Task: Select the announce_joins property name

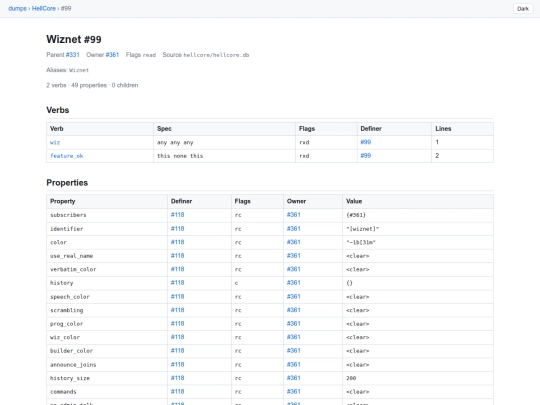Action: pos(73,365)
